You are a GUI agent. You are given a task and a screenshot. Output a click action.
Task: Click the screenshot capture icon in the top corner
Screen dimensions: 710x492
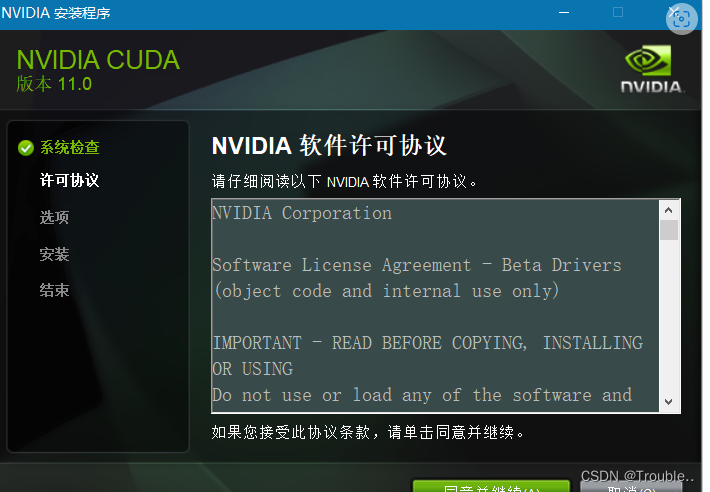(x=681, y=19)
